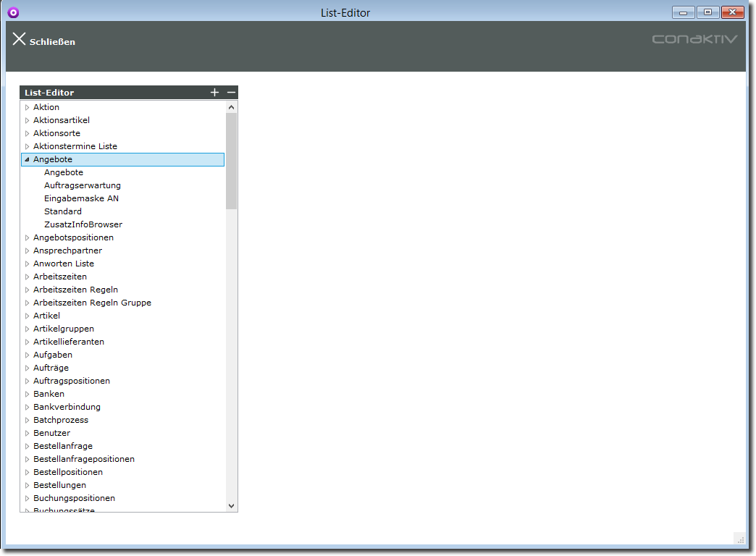
Task: Collapse the Angebote tree node
Action: [27, 159]
